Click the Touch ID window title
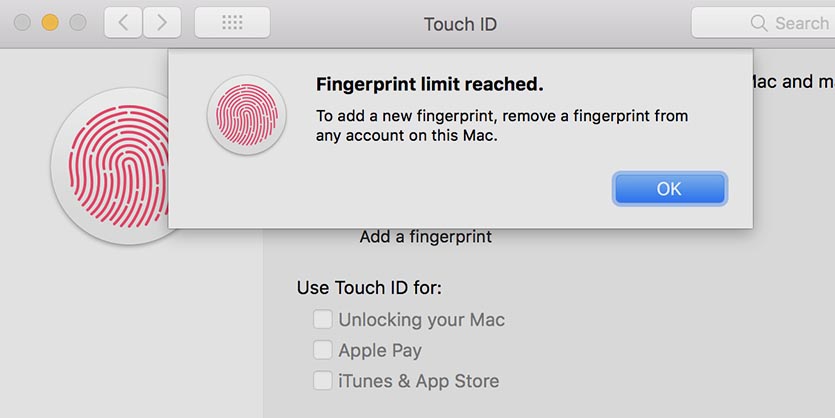835x418 pixels. click(x=460, y=24)
